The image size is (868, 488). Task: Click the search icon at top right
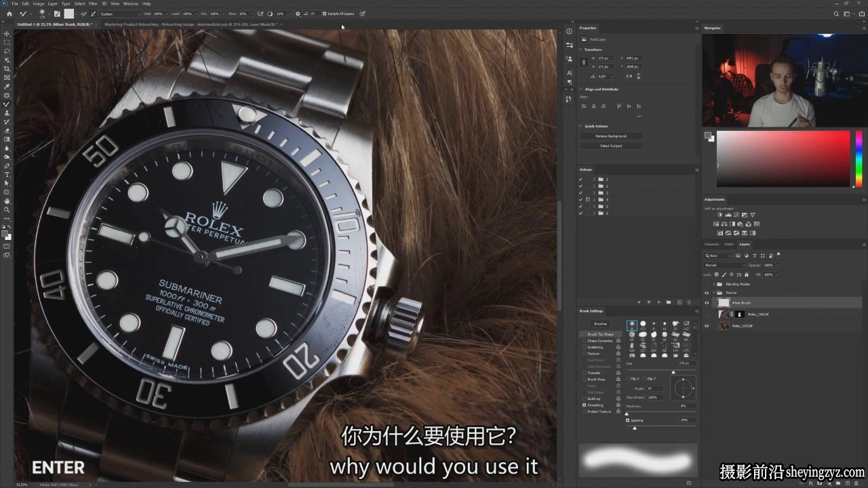(837, 14)
